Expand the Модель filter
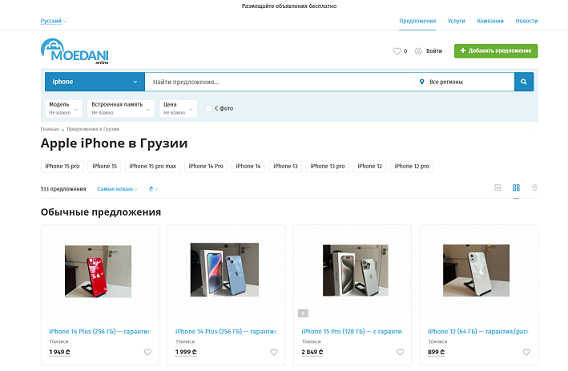This screenshot has width=568, height=371. (x=64, y=108)
